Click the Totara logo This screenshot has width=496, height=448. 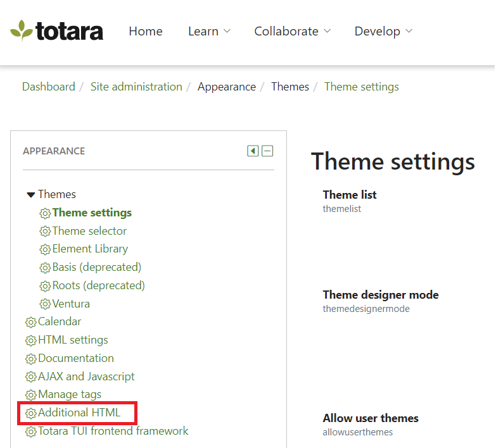tap(56, 31)
